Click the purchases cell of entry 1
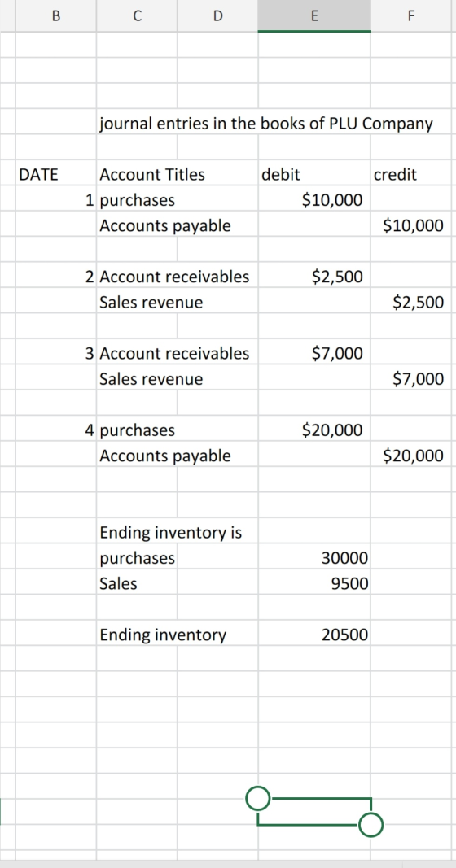The width and height of the screenshot is (456, 868). [x=136, y=200]
